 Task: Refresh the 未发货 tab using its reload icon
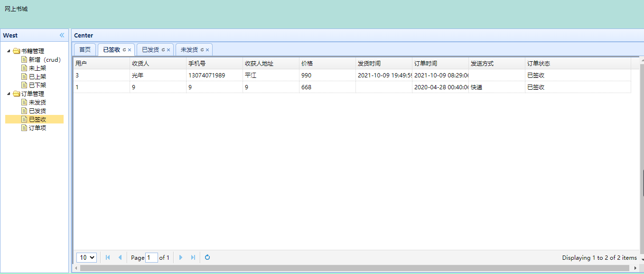pyautogui.click(x=203, y=49)
